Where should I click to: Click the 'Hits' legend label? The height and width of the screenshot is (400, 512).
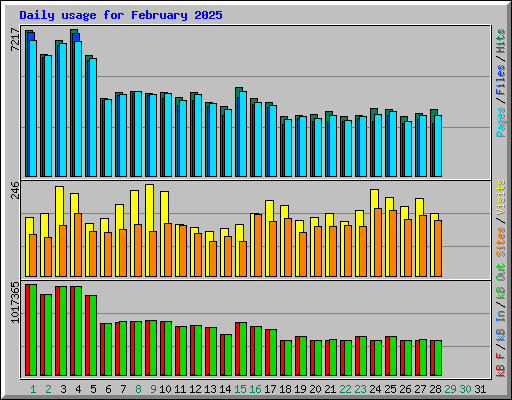pos(501,41)
